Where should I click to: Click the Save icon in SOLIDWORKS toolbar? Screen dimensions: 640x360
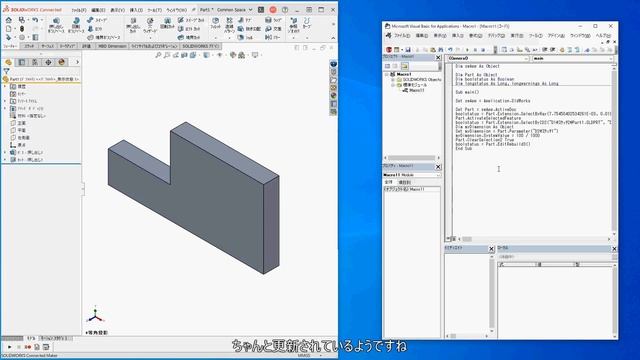point(22,20)
